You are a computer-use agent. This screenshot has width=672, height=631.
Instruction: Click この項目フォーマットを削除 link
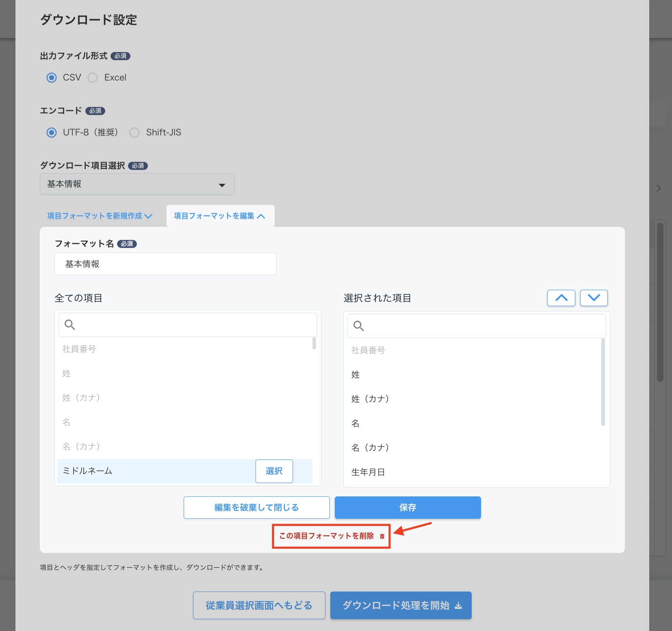327,536
